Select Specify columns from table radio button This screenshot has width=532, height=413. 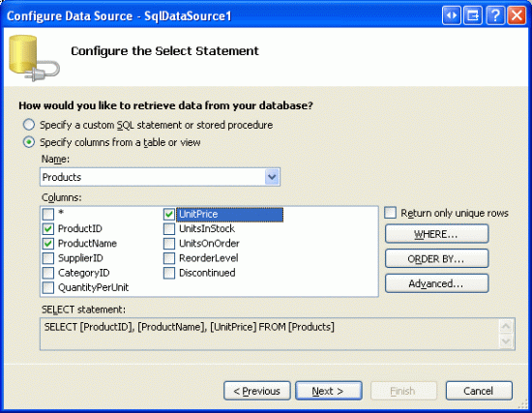(x=29, y=142)
